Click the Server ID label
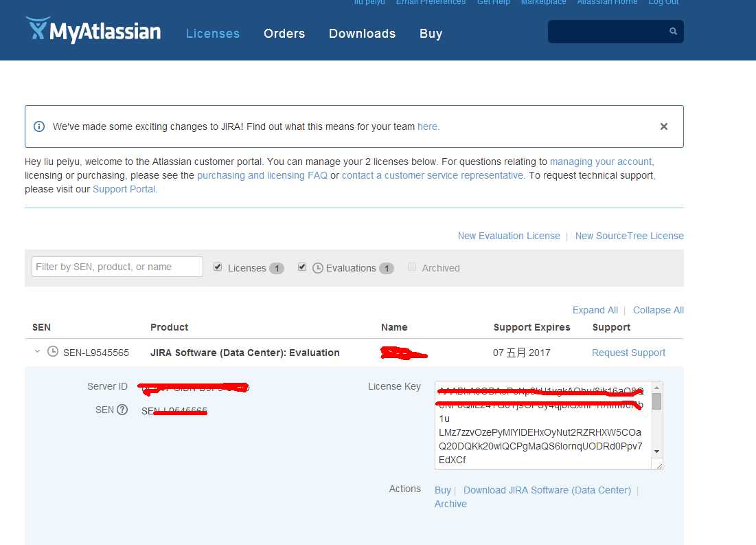 pos(107,387)
